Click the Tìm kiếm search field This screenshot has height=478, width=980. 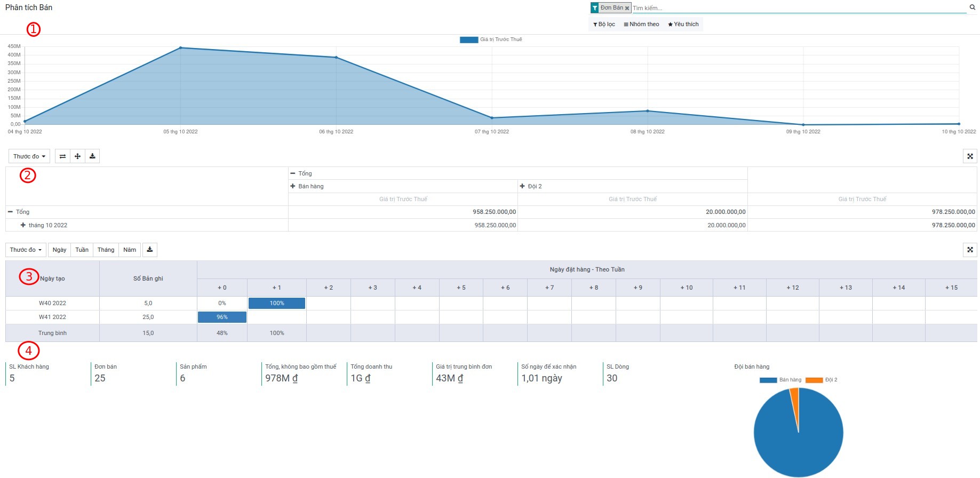[798, 8]
